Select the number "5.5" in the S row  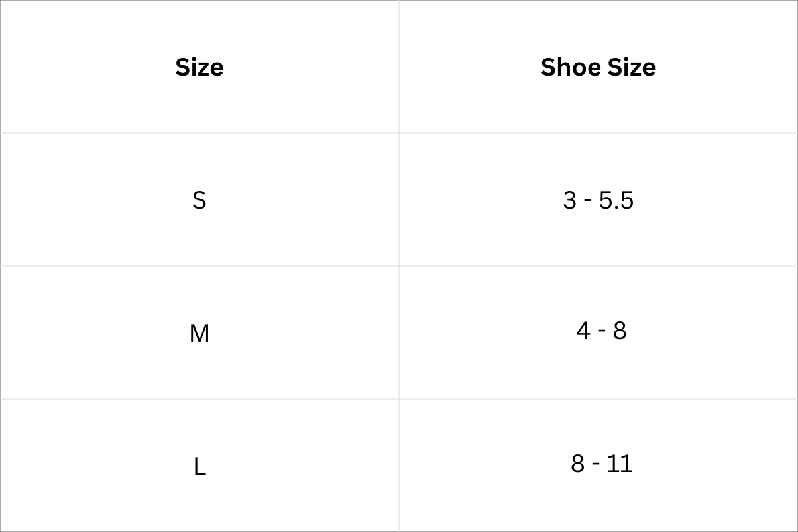(616, 200)
